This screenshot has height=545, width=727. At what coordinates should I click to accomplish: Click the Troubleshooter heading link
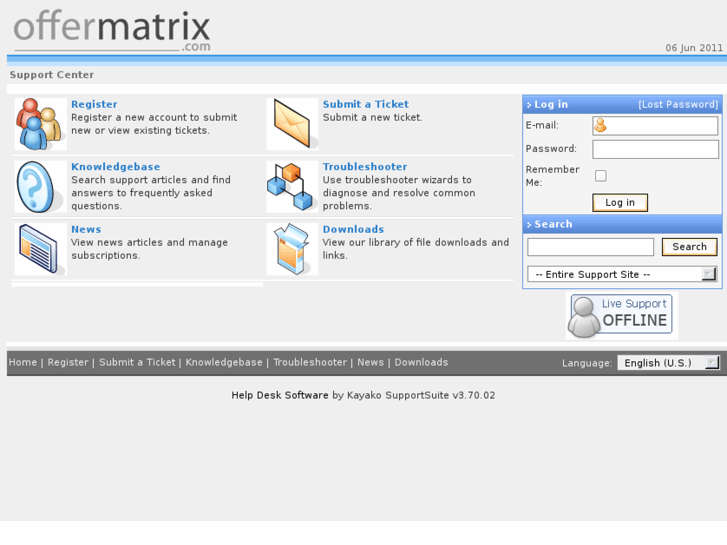tap(365, 167)
